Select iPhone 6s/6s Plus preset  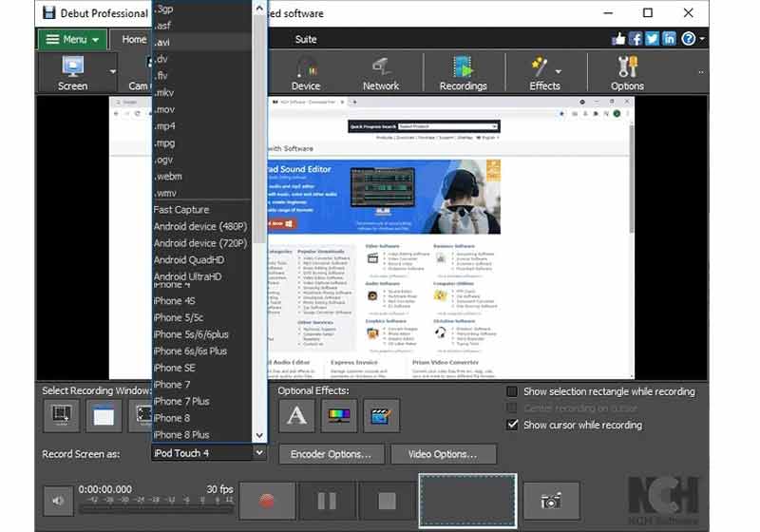[x=202, y=351]
